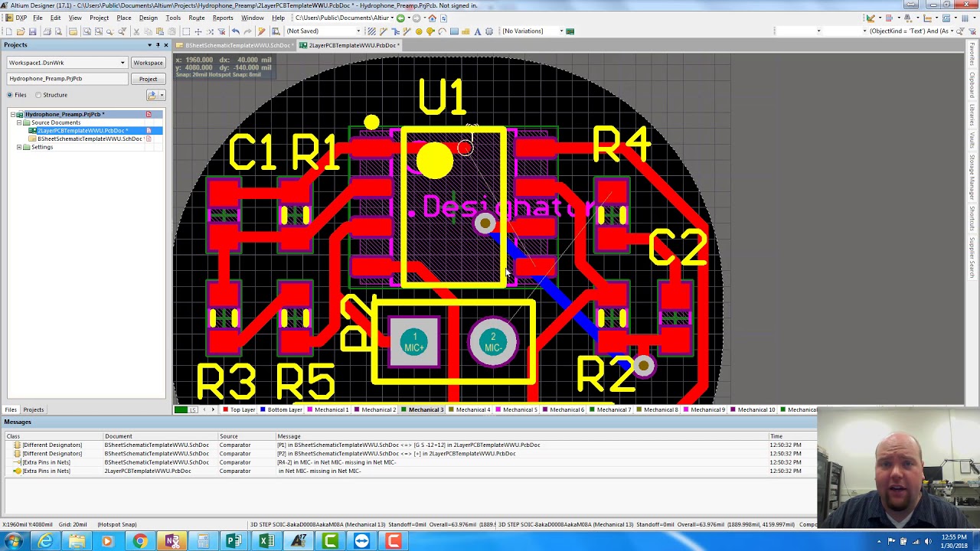Screen dimensions: 980x551
Task: Switch to the Files panel tab
Action: [x=11, y=409]
